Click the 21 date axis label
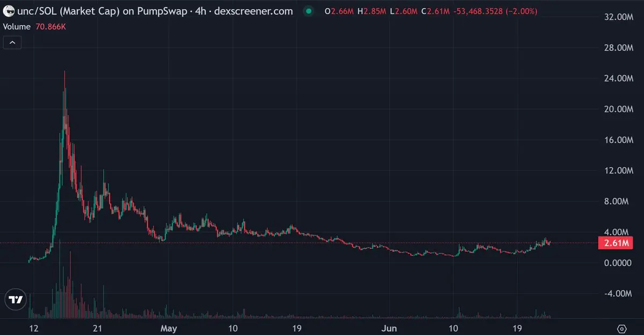This screenshot has width=644, height=335. point(97,328)
